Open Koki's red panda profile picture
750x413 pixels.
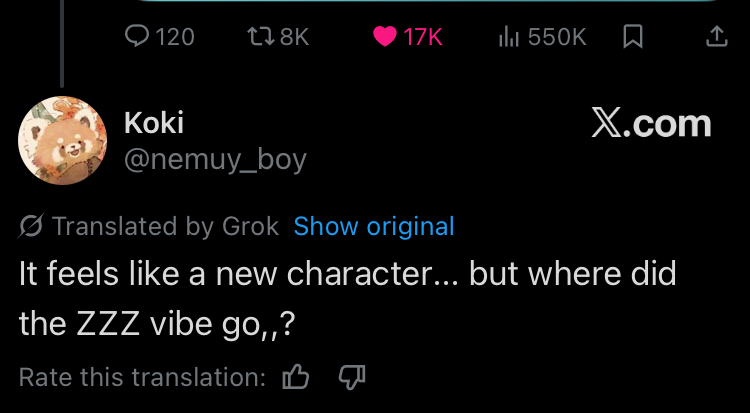(x=62, y=140)
